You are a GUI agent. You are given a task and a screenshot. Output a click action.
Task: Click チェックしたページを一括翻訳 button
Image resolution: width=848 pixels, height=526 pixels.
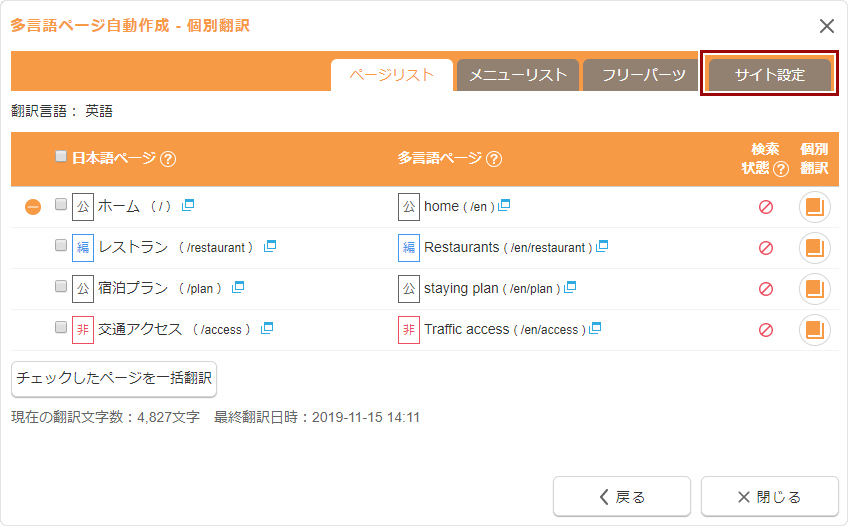pos(114,378)
